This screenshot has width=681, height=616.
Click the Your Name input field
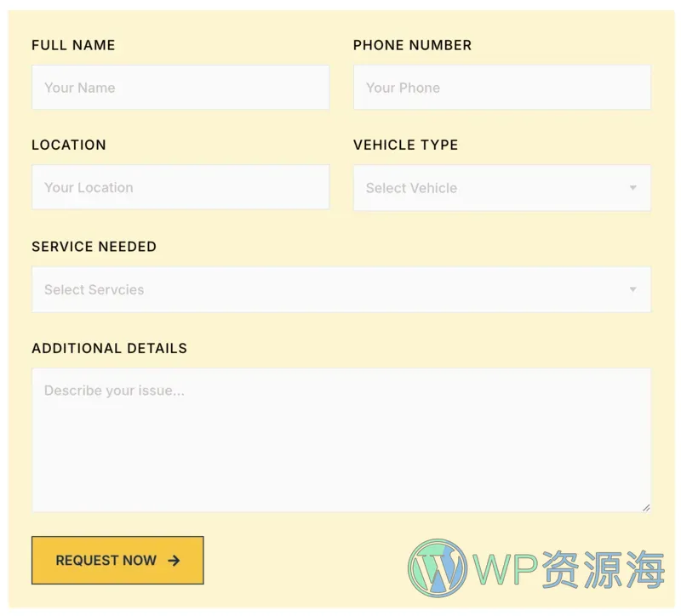(180, 88)
